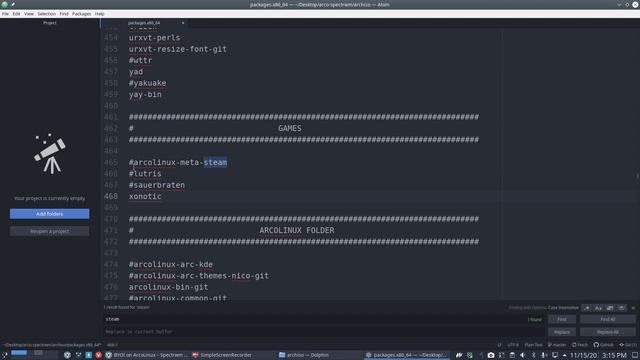Open the volume tray icon
640x360 pixels.
point(522,355)
